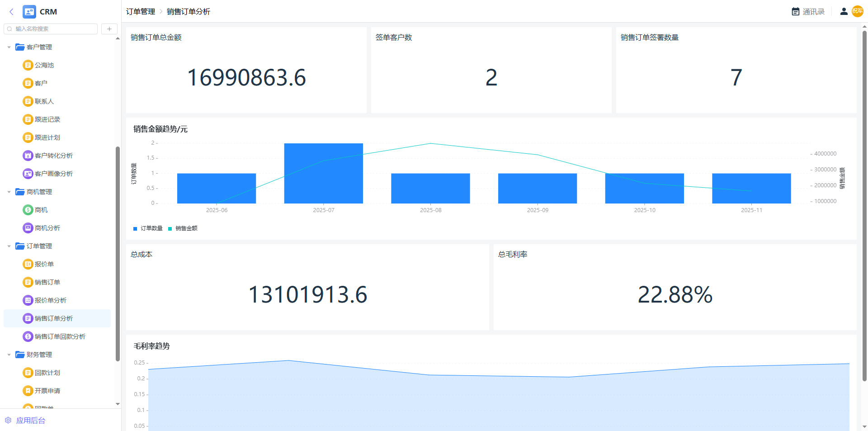Viewport: 868px width, 431px height.
Task: Click 订单管理 breadcrumb link
Action: (140, 12)
